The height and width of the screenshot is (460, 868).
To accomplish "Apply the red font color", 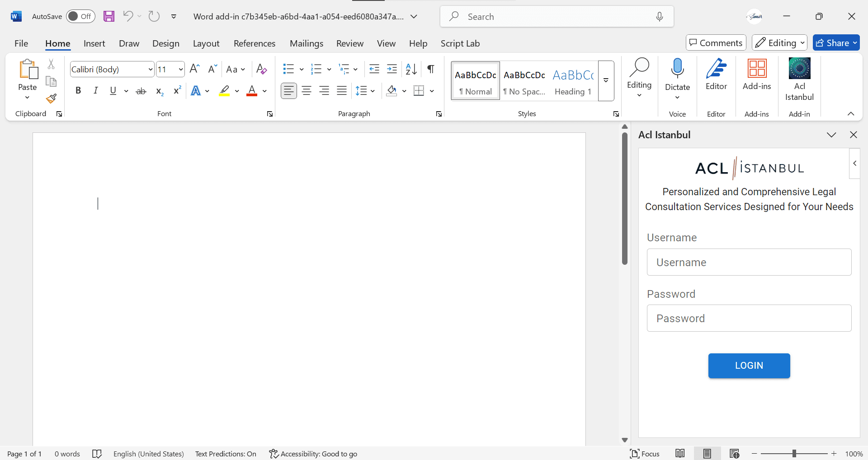I will pyautogui.click(x=252, y=91).
